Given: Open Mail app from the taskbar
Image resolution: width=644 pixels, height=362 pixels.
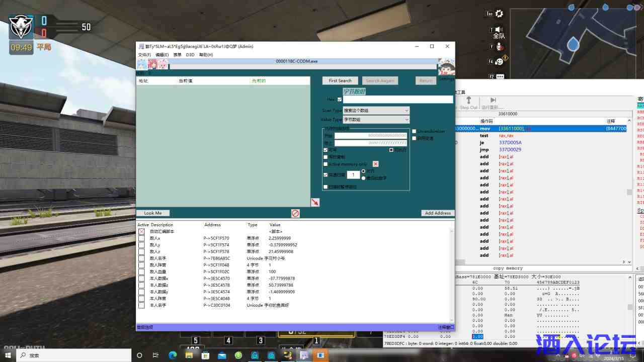Looking at the screenshot, I should [x=222, y=355].
